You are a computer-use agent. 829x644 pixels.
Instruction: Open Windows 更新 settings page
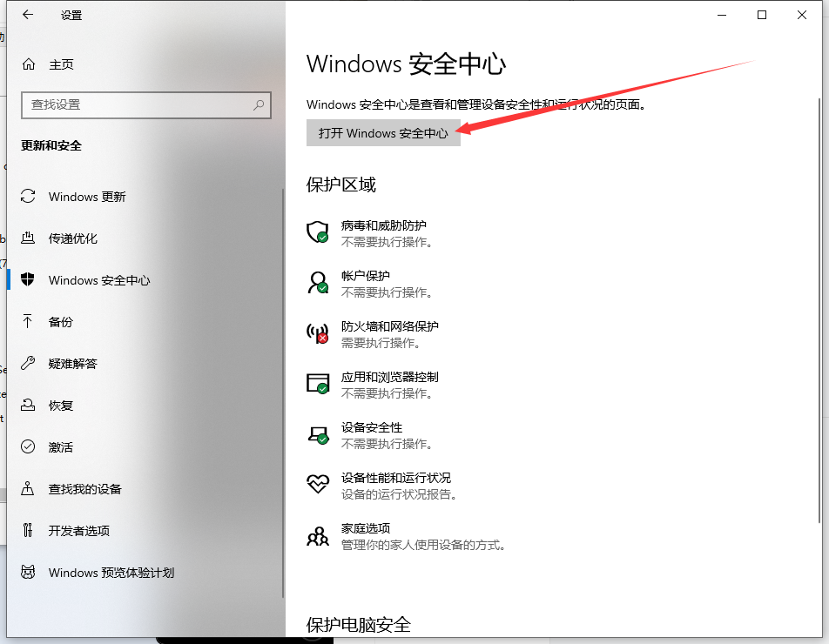(87, 197)
